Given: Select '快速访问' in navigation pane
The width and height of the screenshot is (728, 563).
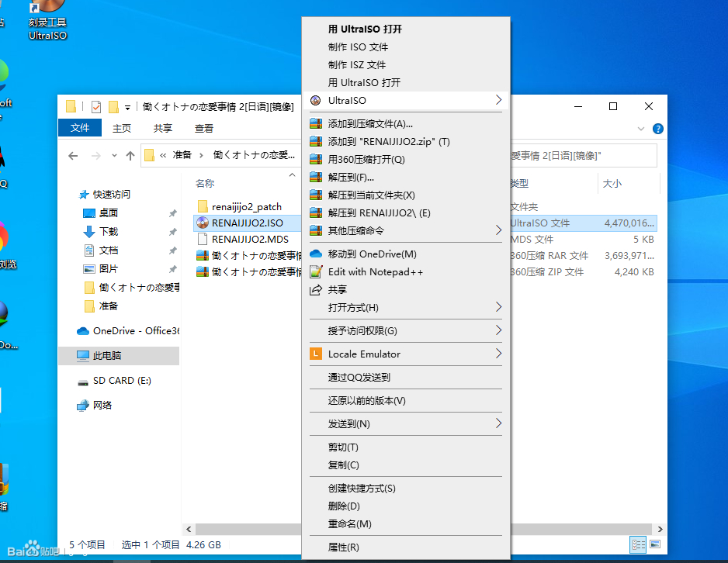Looking at the screenshot, I should pos(112,195).
